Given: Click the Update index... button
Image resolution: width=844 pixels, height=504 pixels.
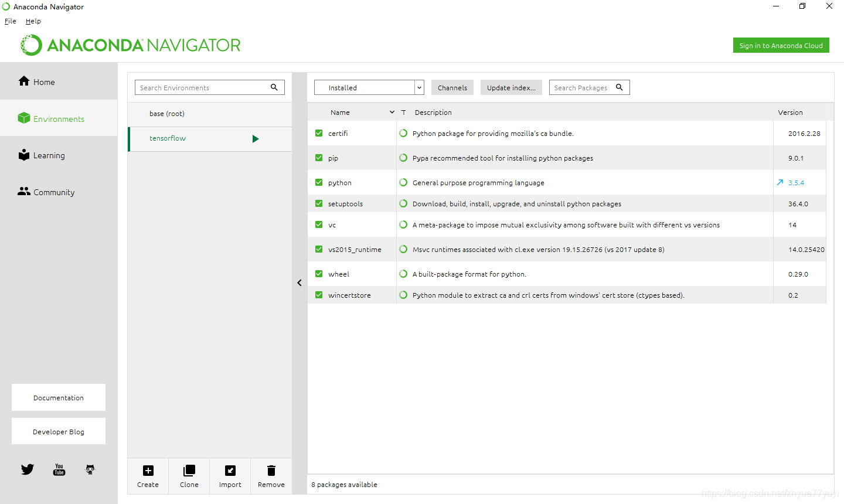Looking at the screenshot, I should pyautogui.click(x=511, y=87).
